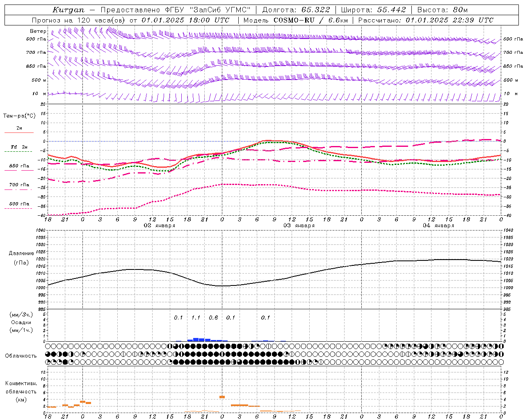Click the Td 2м legend entry
This screenshot has height=420, width=525.
pyautogui.click(x=19, y=147)
